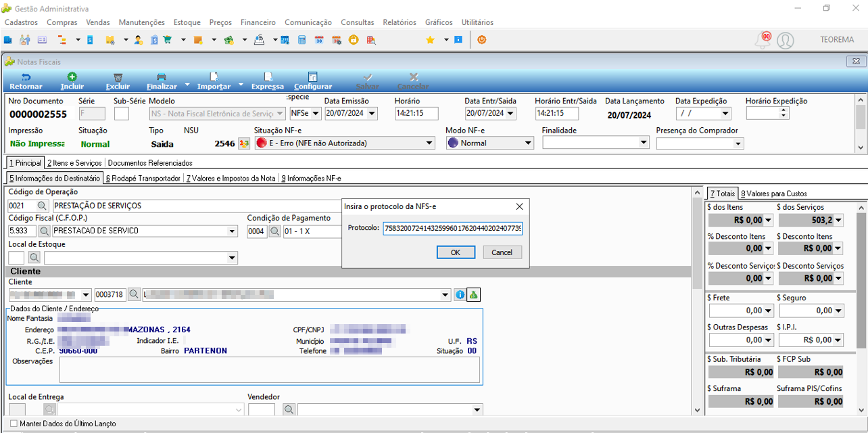
Task: Click the blue info icon next to client field
Action: point(460,294)
